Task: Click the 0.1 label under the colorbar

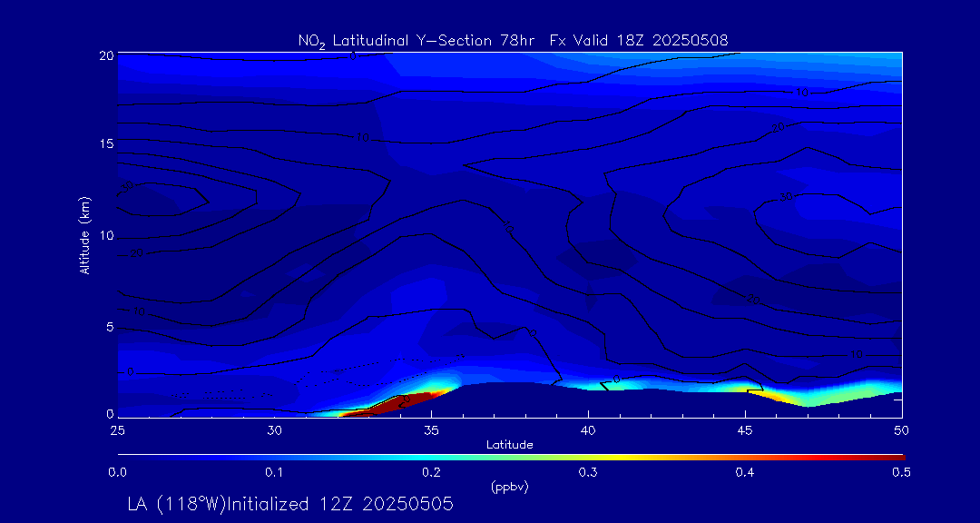Action: click(x=274, y=472)
